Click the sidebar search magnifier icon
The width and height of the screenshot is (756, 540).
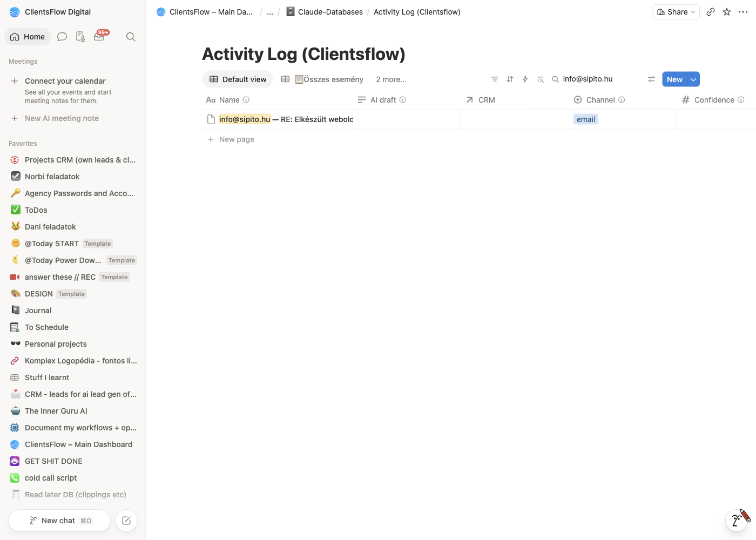(131, 37)
